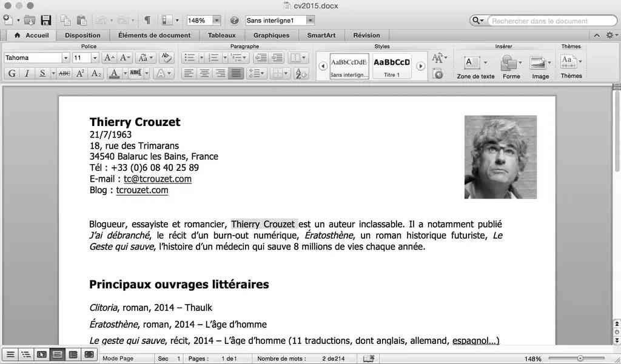The width and height of the screenshot is (621, 364).
Task: Click the clear formatting icon
Action: coord(166,58)
